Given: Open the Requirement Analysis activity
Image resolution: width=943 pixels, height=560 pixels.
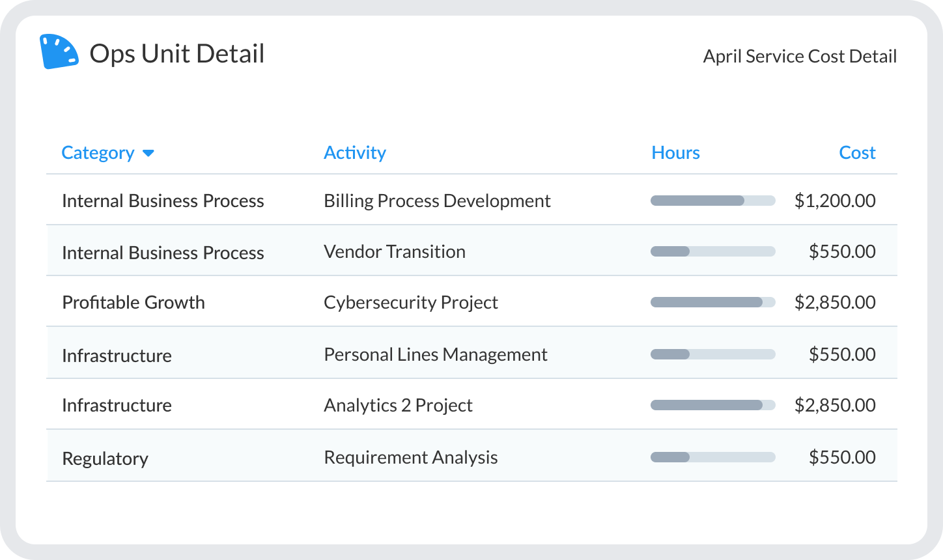Looking at the screenshot, I should click(411, 457).
